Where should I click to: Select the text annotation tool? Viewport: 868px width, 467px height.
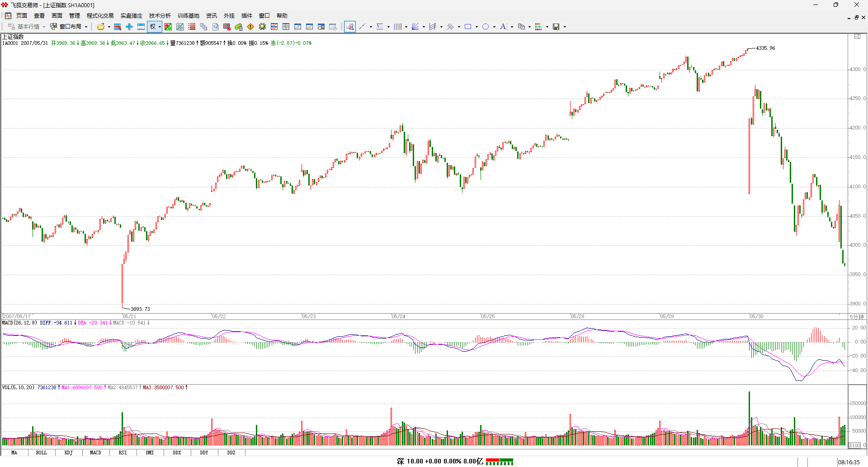503,27
